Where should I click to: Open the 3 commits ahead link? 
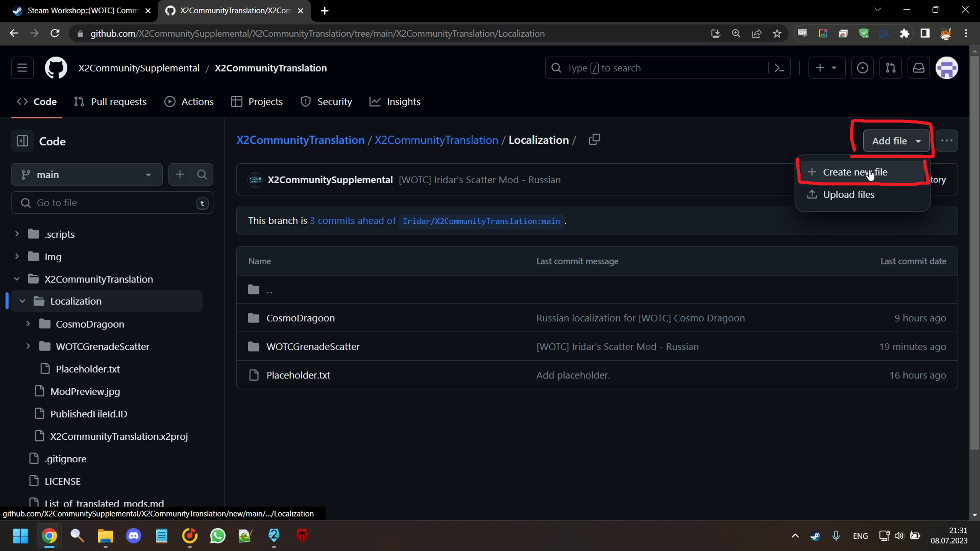(352, 221)
